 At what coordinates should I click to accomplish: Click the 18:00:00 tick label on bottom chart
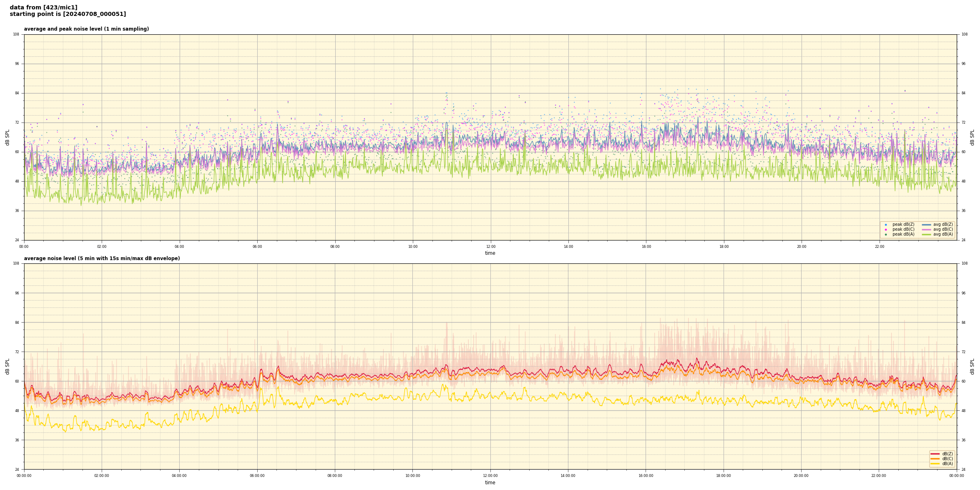[723, 476]
